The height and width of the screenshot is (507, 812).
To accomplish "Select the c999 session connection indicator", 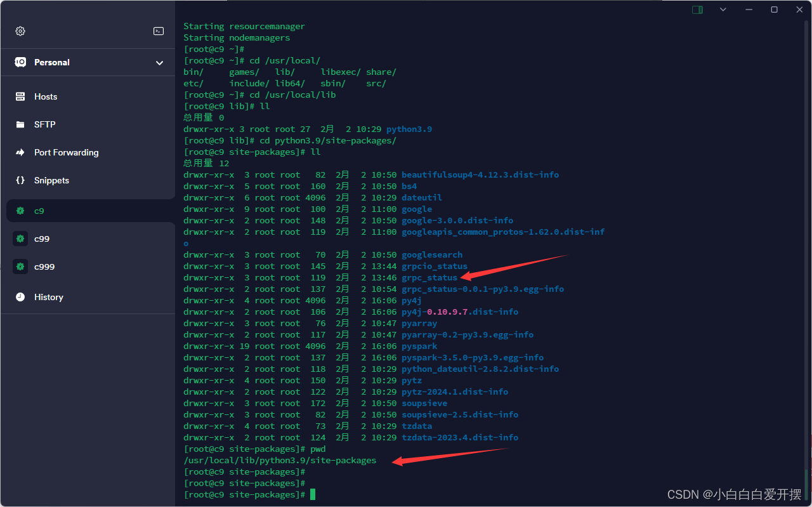I will [x=19, y=267].
